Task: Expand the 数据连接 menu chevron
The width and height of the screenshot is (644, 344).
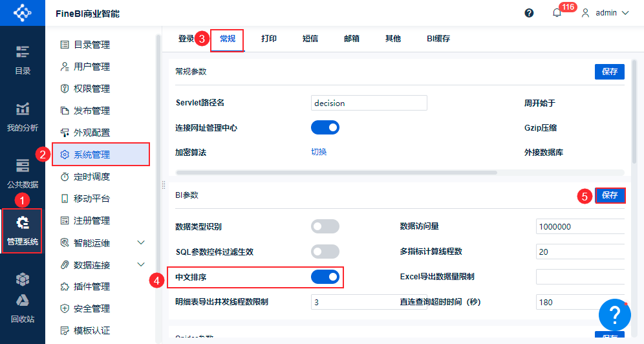Action: 141,264
